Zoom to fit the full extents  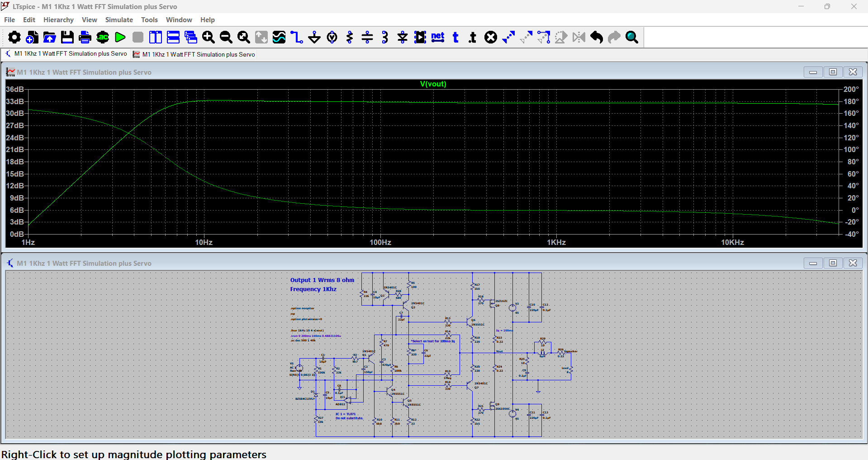tap(244, 37)
